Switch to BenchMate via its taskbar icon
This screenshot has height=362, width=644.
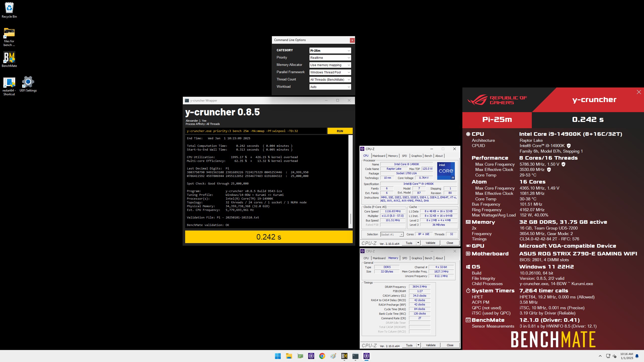point(344,356)
